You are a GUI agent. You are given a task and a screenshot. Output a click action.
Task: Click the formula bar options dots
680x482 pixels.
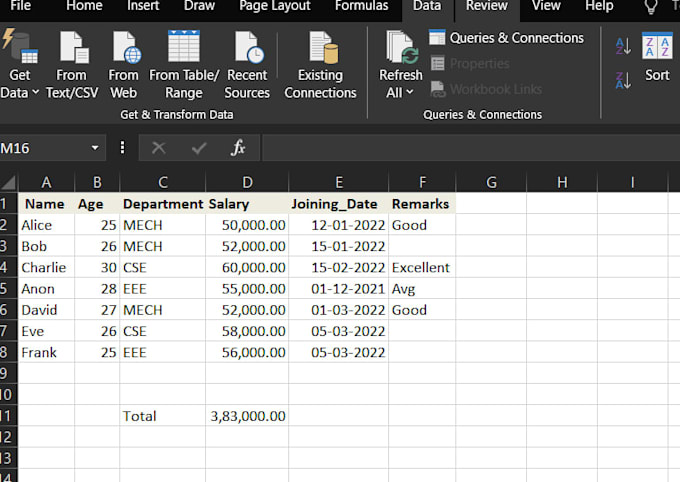pos(122,148)
